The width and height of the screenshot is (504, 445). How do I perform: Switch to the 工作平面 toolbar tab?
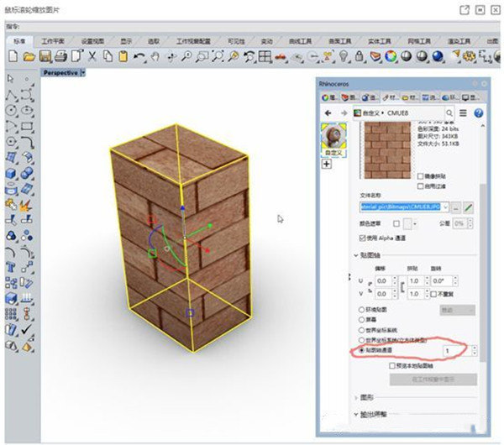click(53, 41)
